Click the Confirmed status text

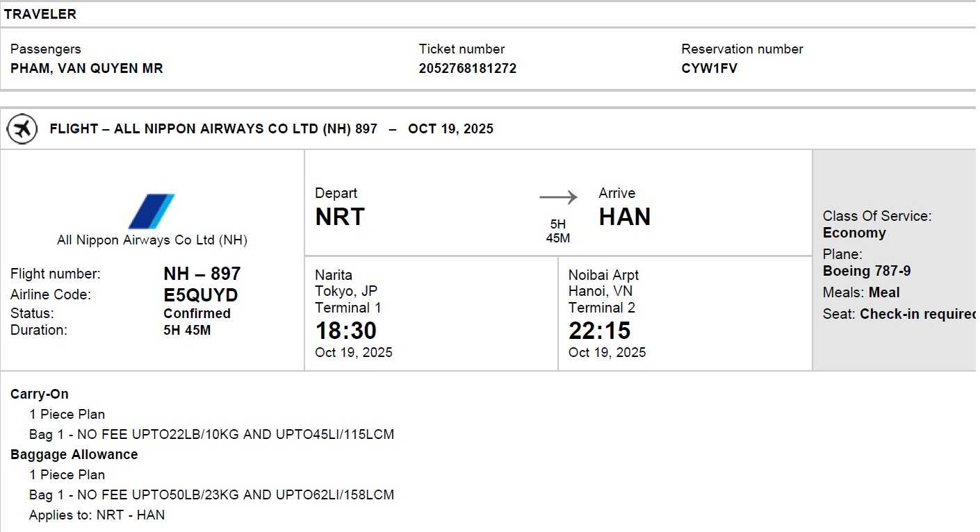click(197, 313)
